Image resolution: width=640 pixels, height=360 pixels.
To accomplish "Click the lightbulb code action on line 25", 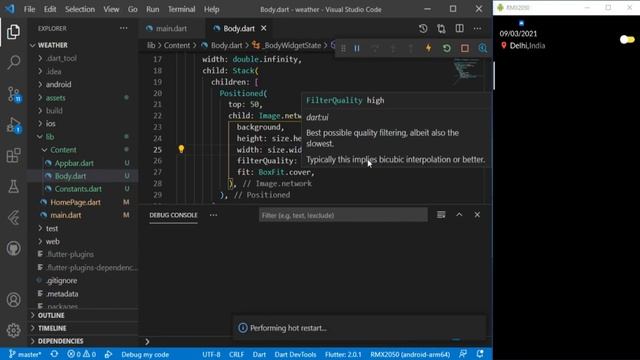I will click(181, 149).
